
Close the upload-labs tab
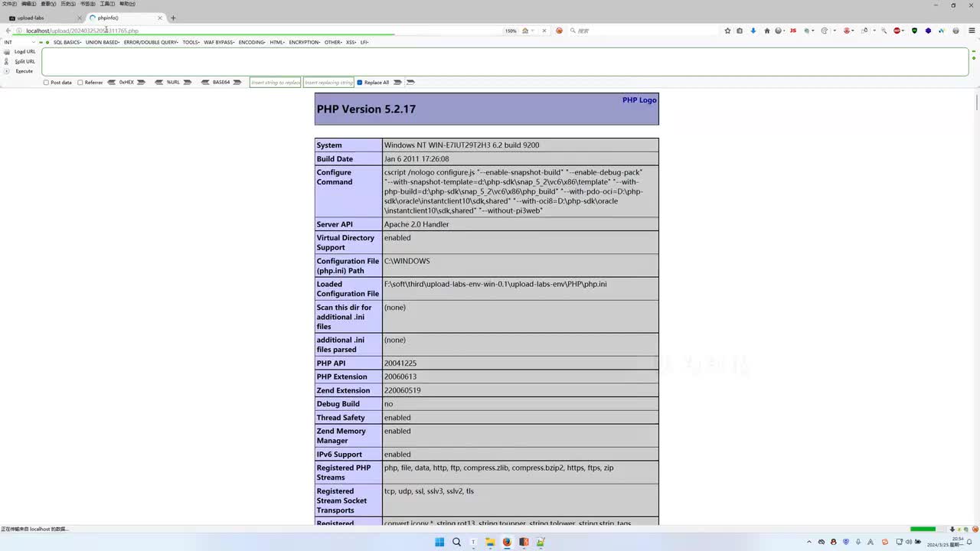click(x=79, y=18)
